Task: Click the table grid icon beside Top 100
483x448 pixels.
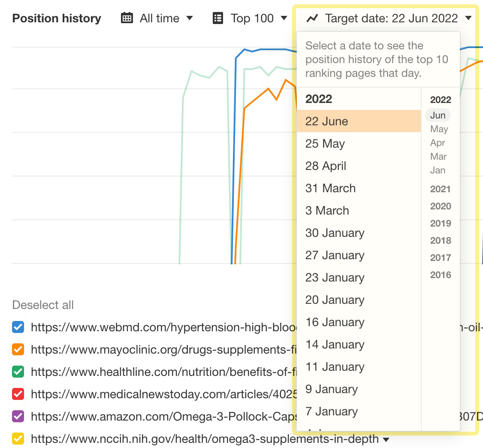Action: click(218, 18)
